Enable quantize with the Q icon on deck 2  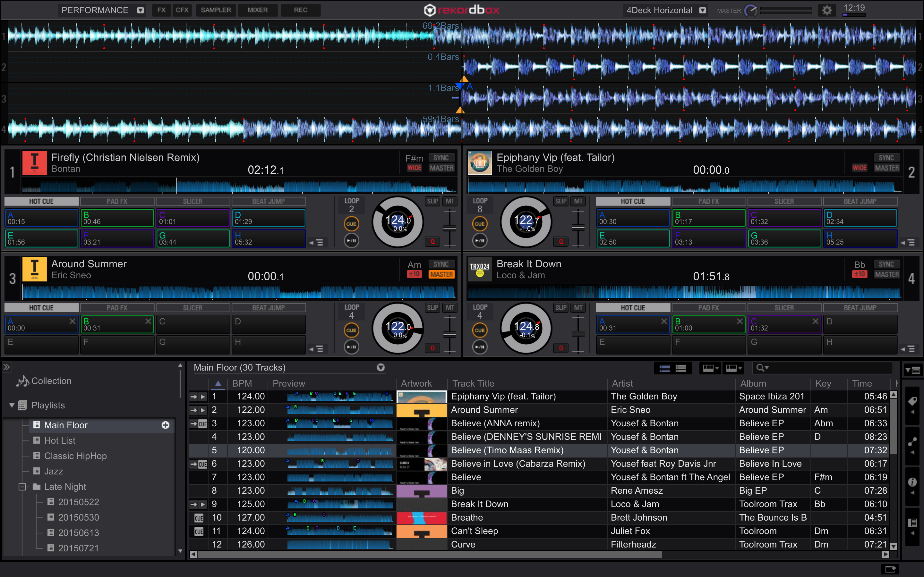click(x=560, y=241)
